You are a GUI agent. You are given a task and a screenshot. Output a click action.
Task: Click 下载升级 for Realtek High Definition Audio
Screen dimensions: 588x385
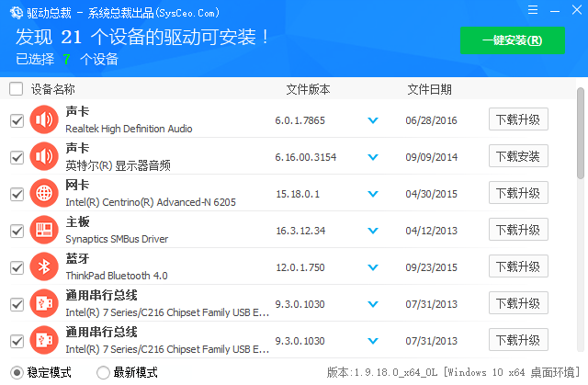(518, 119)
